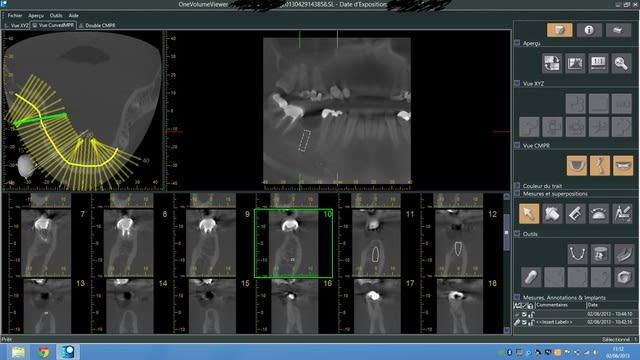Viewport: 640px width, 360px height.
Task: Open Google Chrome from the taskbar
Action: point(43,352)
